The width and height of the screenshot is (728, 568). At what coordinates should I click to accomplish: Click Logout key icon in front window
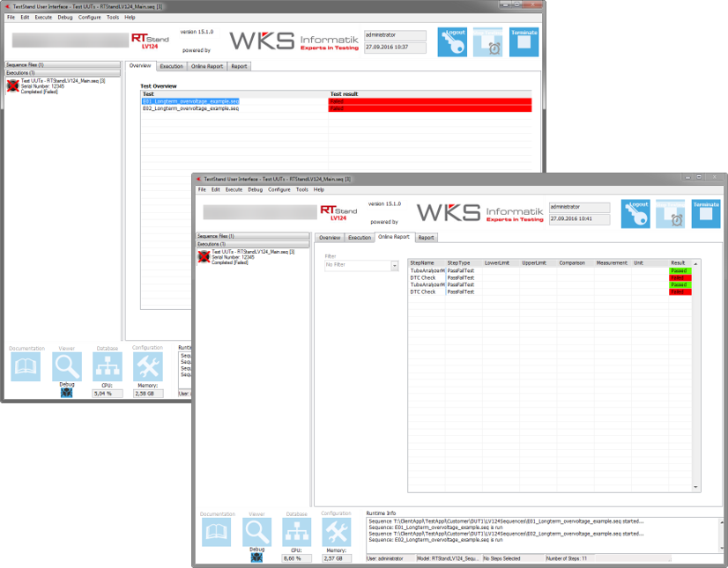(635, 214)
